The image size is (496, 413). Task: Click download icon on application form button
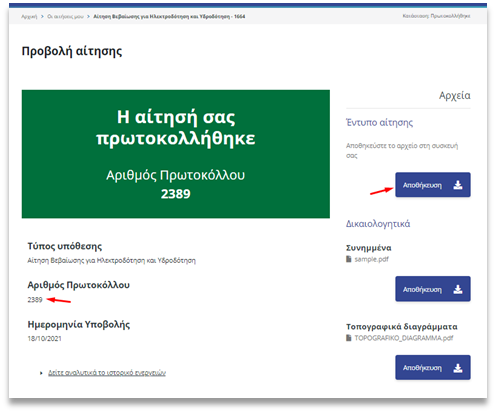pyautogui.click(x=458, y=185)
